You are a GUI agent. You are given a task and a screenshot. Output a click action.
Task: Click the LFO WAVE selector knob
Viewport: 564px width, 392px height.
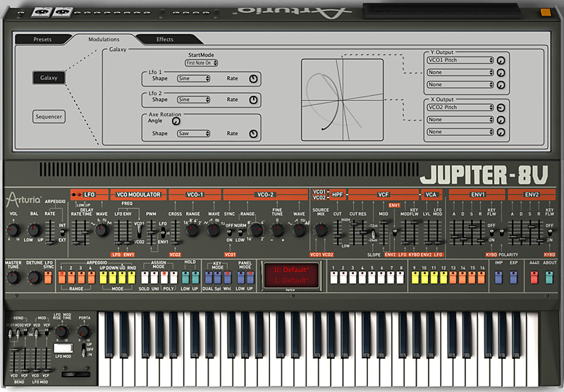pos(102,229)
